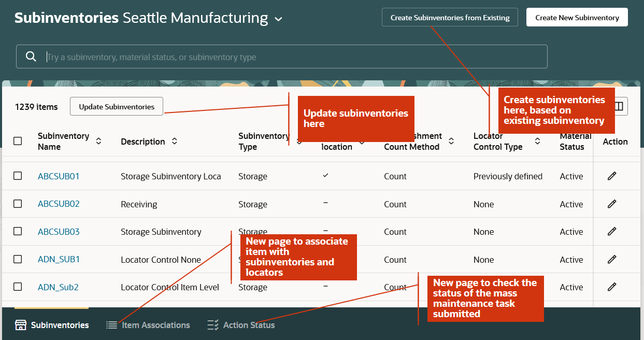Edit ABCSUB03 with its pencil icon
This screenshot has height=340, width=644.
click(x=612, y=232)
